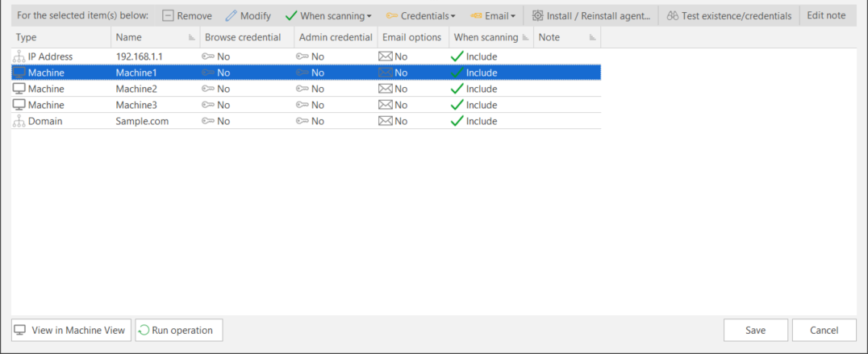Viewport: 868px width, 354px height.
Task: Click the Cancel button
Action: point(824,331)
